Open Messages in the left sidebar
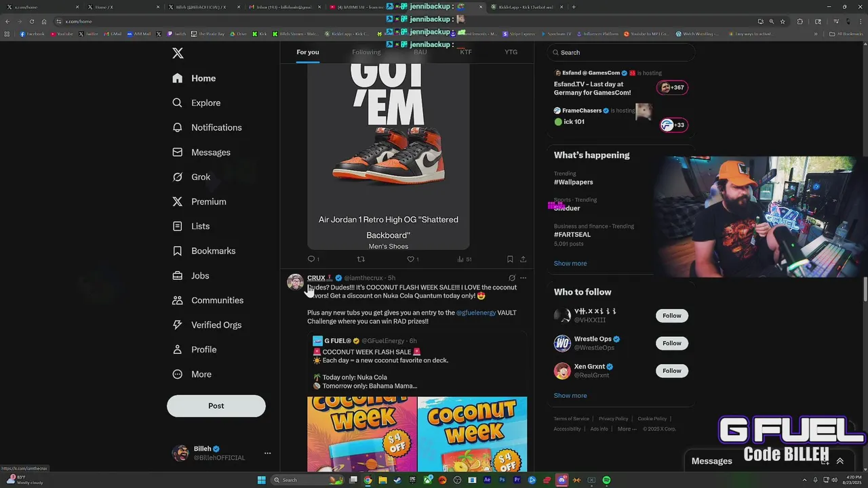This screenshot has height=488, width=868. click(201, 152)
